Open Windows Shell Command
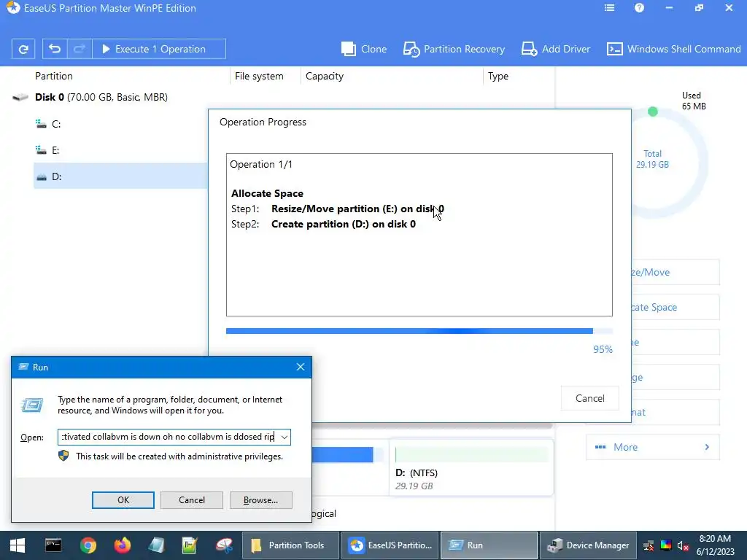Screen dimensions: 747x560 point(673,49)
